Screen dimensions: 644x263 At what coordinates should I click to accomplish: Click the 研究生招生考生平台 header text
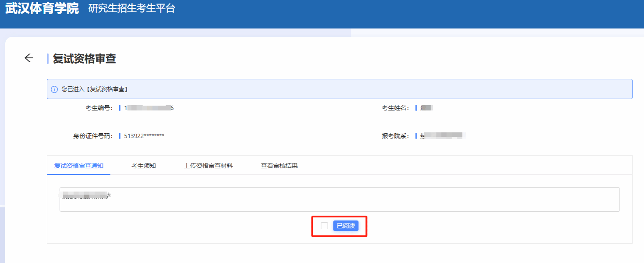coord(132,9)
